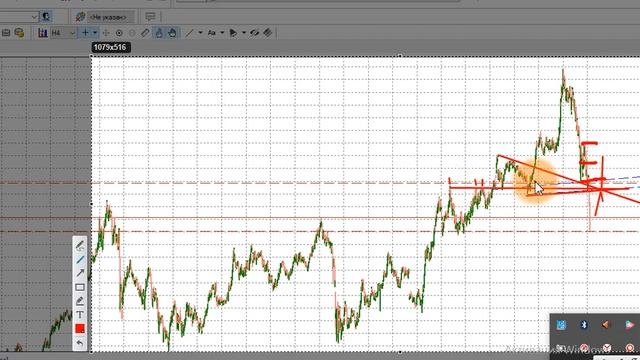Viewport: 640px width, 360px height.
Task: Click the undo arrow in screenshot toolbar
Action: (x=80, y=343)
